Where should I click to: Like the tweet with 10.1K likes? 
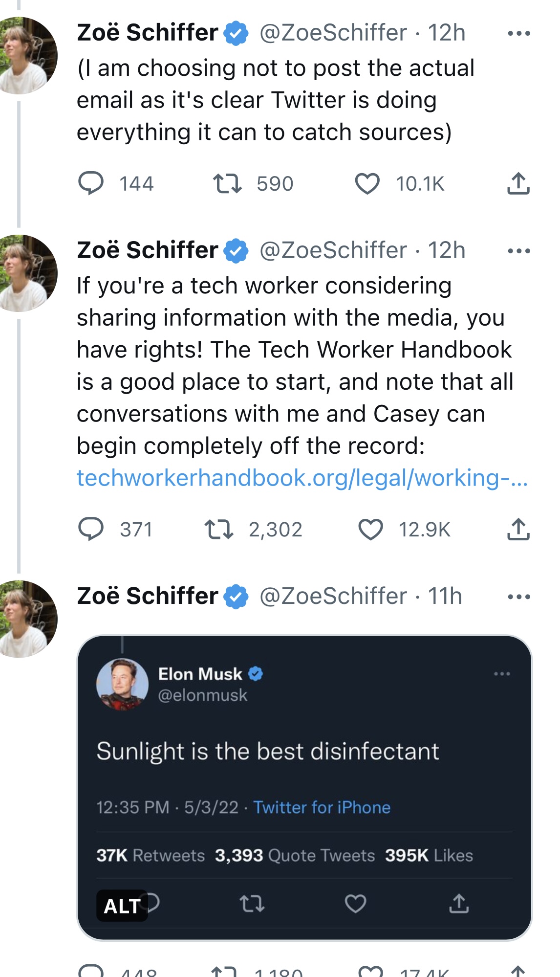pyautogui.click(x=367, y=184)
